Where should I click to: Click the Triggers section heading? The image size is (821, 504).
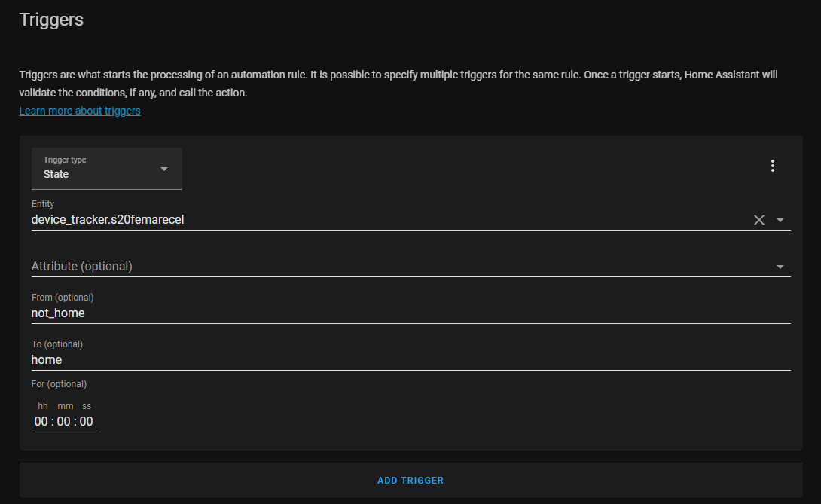pos(51,20)
